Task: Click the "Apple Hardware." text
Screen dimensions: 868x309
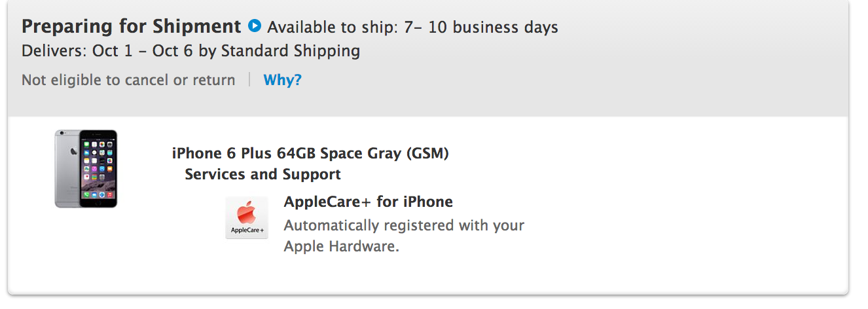Action: (341, 247)
